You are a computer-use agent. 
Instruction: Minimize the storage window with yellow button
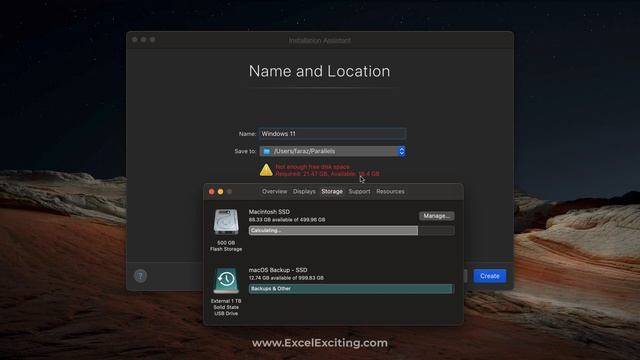tap(220, 191)
